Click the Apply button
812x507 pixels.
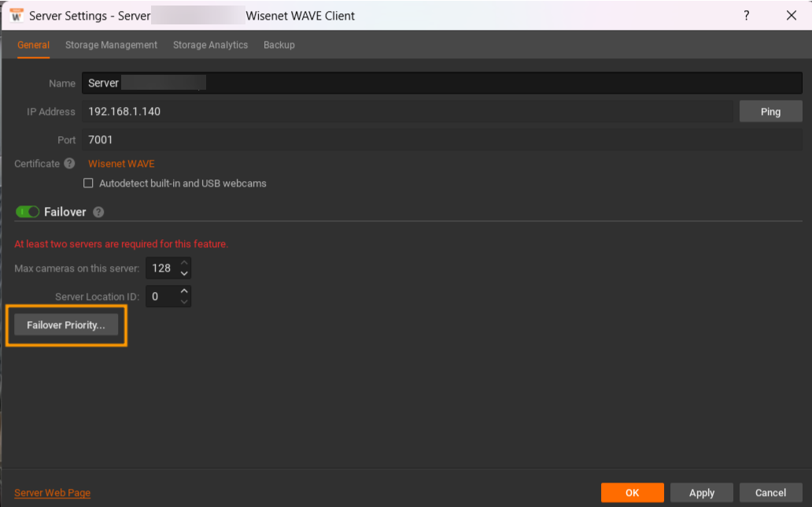[702, 493]
